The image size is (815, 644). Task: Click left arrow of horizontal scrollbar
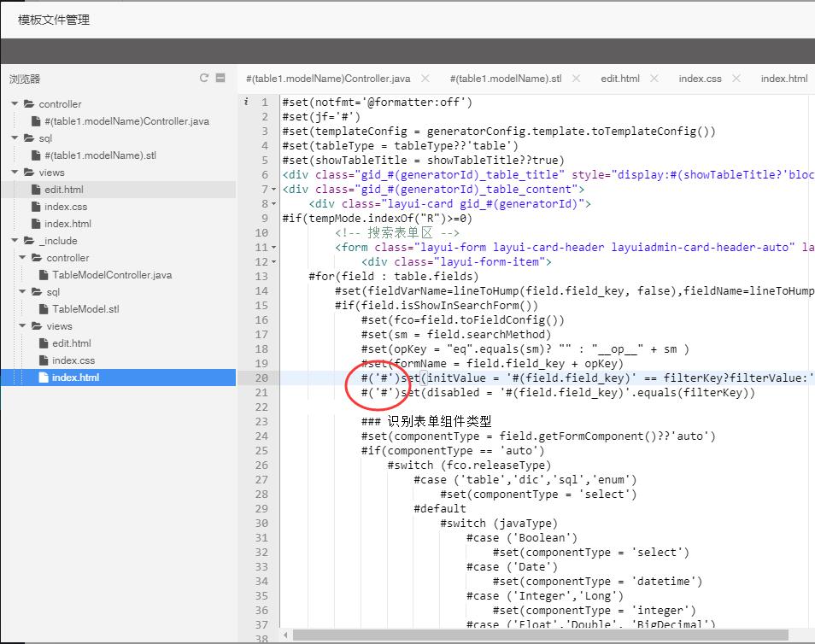pos(285,635)
